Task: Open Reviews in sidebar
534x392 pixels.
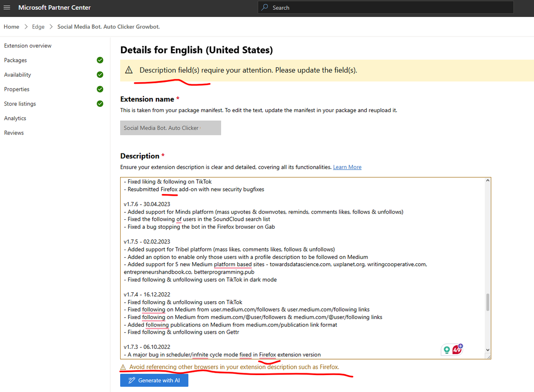Action: point(14,133)
